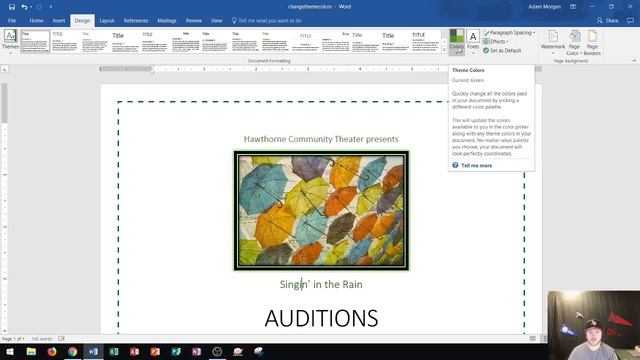
Task: Switch to the References tab
Action: coord(136,20)
